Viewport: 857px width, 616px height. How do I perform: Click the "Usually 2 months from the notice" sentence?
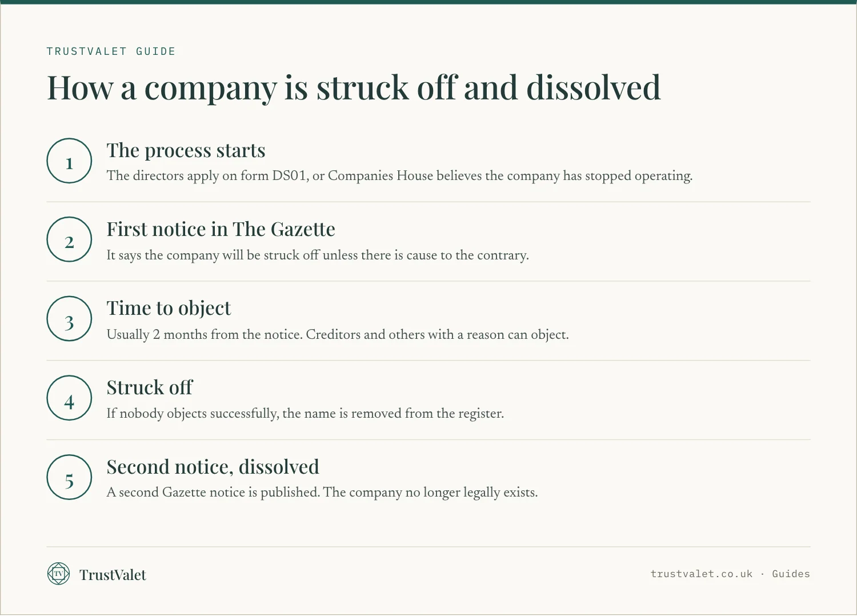tap(338, 334)
